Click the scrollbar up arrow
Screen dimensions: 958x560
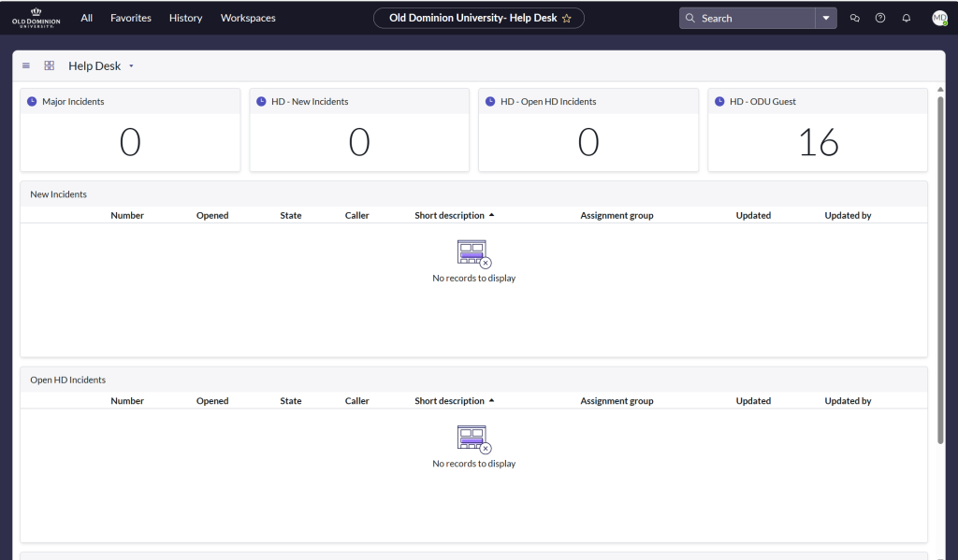pyautogui.click(x=940, y=89)
